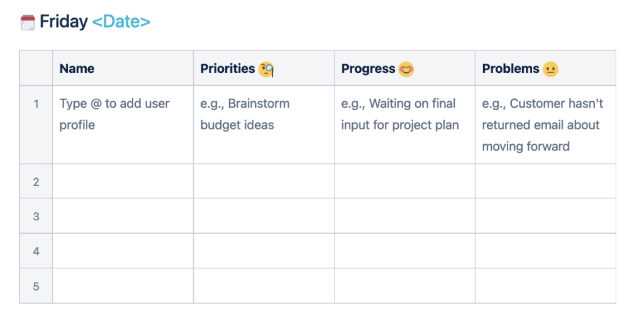Select row number 5 cell
This screenshot has width=644, height=328.
click(x=36, y=286)
